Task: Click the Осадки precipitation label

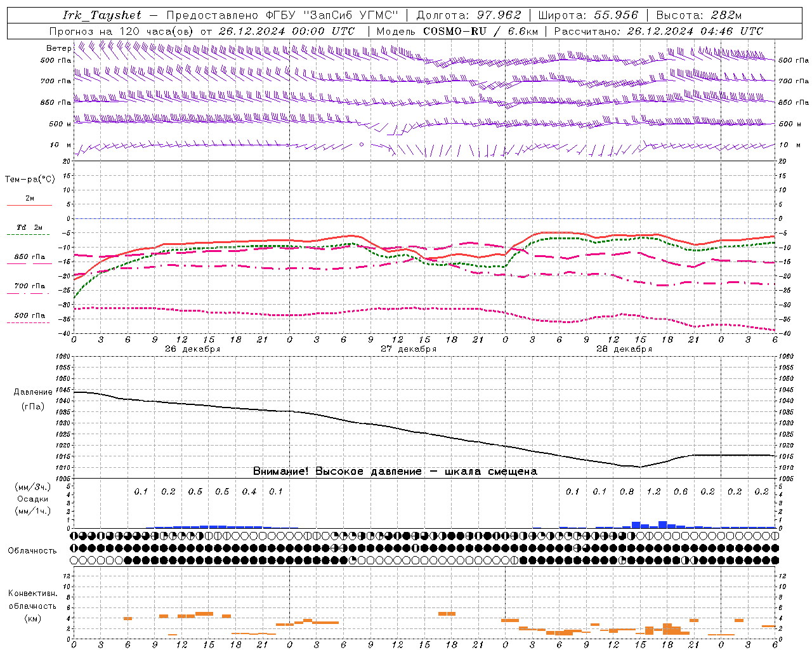Action: tap(33, 499)
